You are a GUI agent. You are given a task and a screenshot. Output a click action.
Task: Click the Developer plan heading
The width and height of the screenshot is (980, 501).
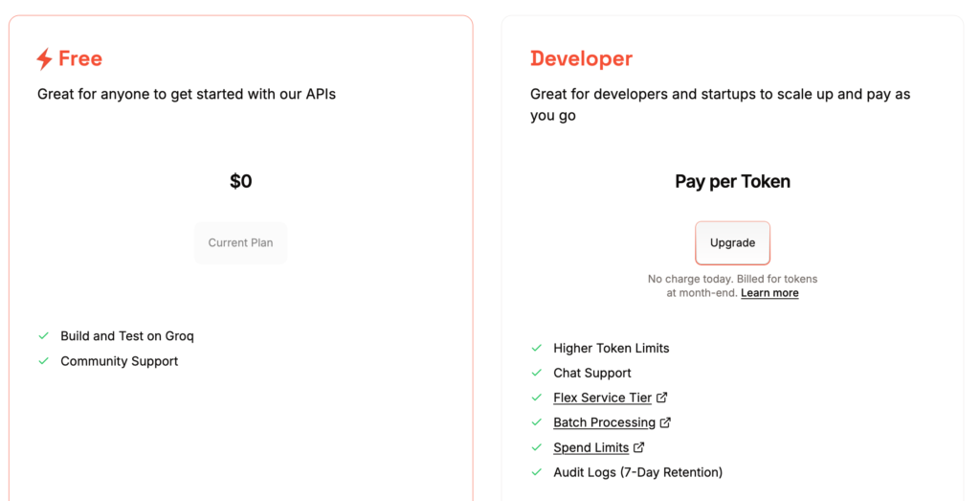pos(581,58)
